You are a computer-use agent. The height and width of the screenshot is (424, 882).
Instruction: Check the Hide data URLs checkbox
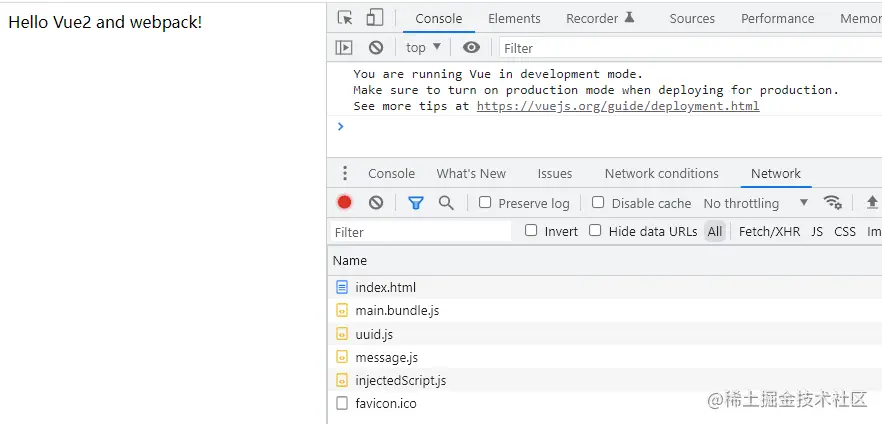tap(595, 231)
